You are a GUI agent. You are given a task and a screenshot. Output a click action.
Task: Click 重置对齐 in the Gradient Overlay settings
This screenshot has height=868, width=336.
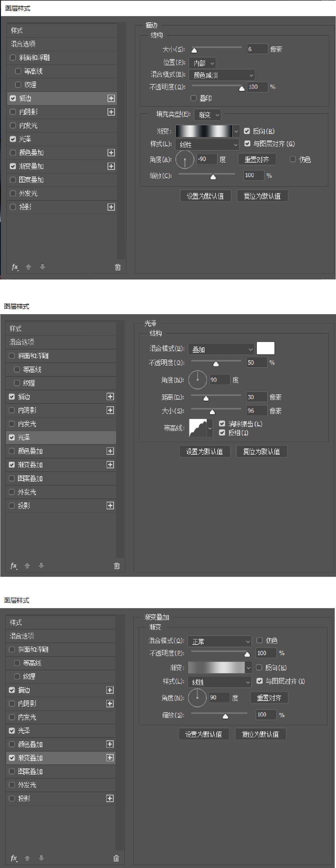click(269, 698)
